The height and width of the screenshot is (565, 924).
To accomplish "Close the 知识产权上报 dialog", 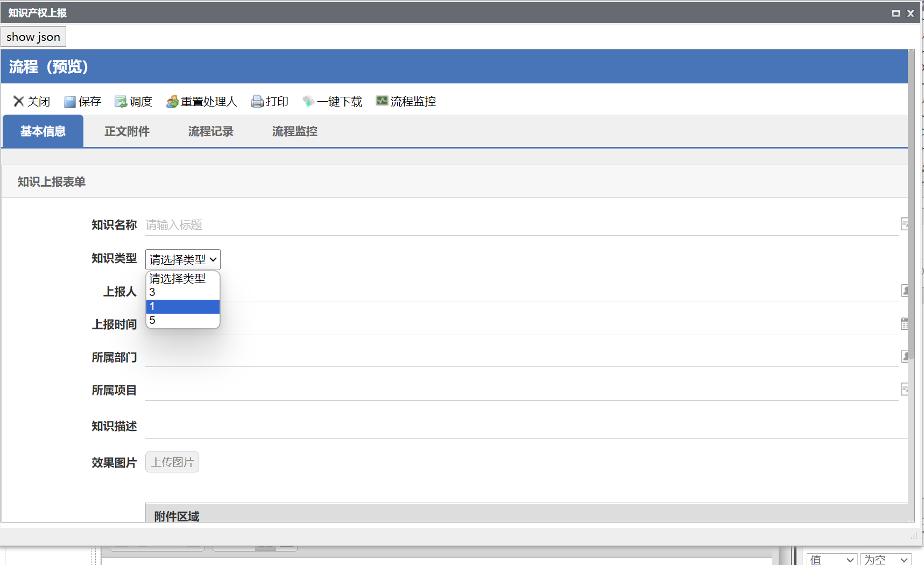I will click(911, 13).
